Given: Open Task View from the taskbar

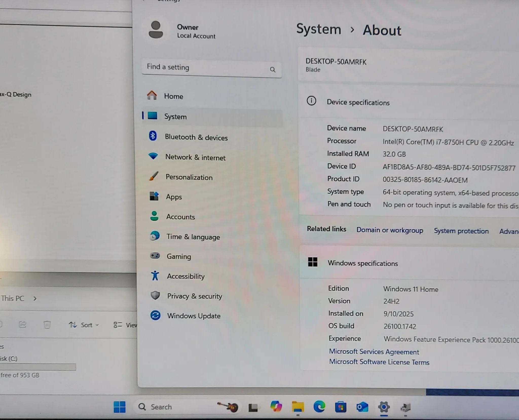Looking at the screenshot, I should pos(253,407).
